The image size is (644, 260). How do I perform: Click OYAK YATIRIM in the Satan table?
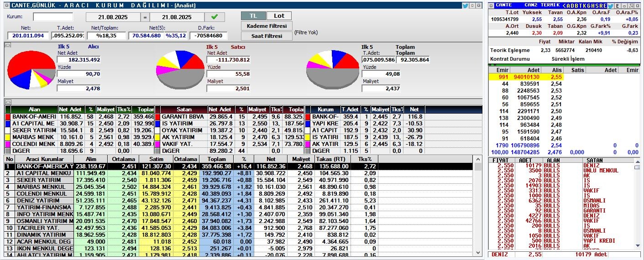[182, 130]
